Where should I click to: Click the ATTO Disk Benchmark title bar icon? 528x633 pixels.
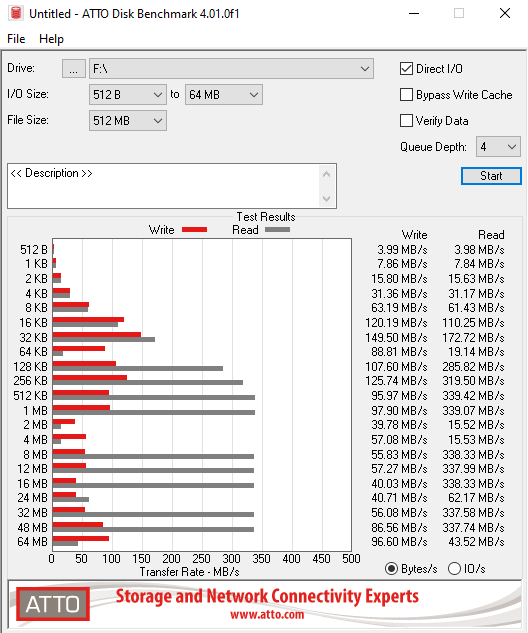[16, 13]
